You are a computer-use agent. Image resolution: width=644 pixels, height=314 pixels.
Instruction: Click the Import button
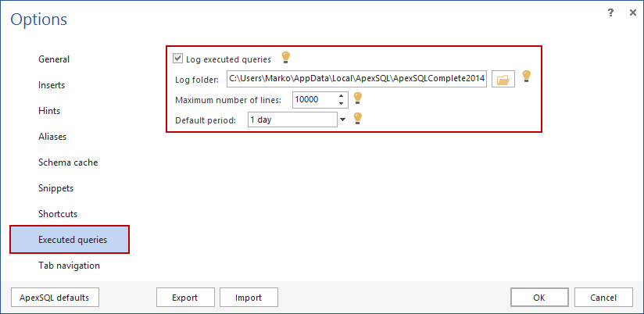click(x=249, y=298)
